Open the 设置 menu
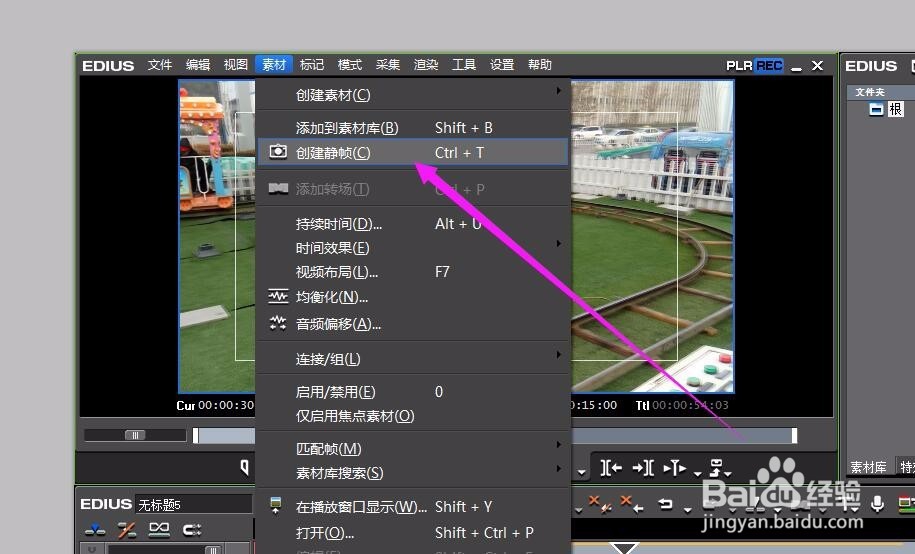This screenshot has height=554, width=915. (x=502, y=65)
